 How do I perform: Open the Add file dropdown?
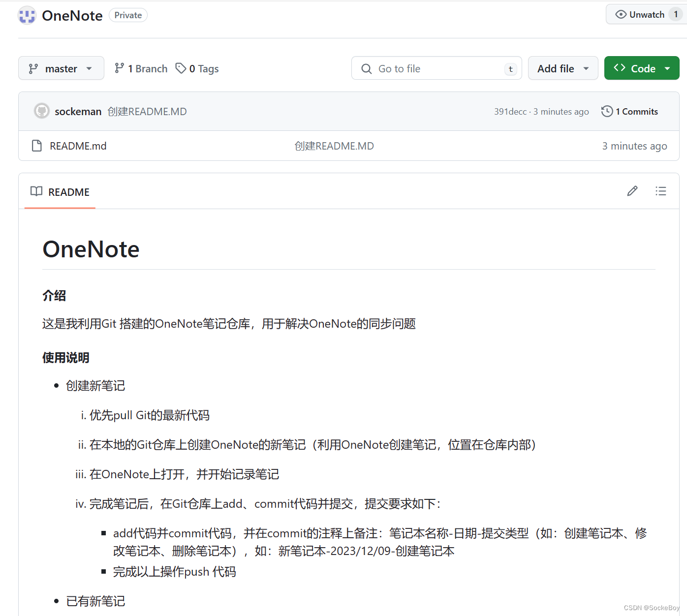(563, 68)
